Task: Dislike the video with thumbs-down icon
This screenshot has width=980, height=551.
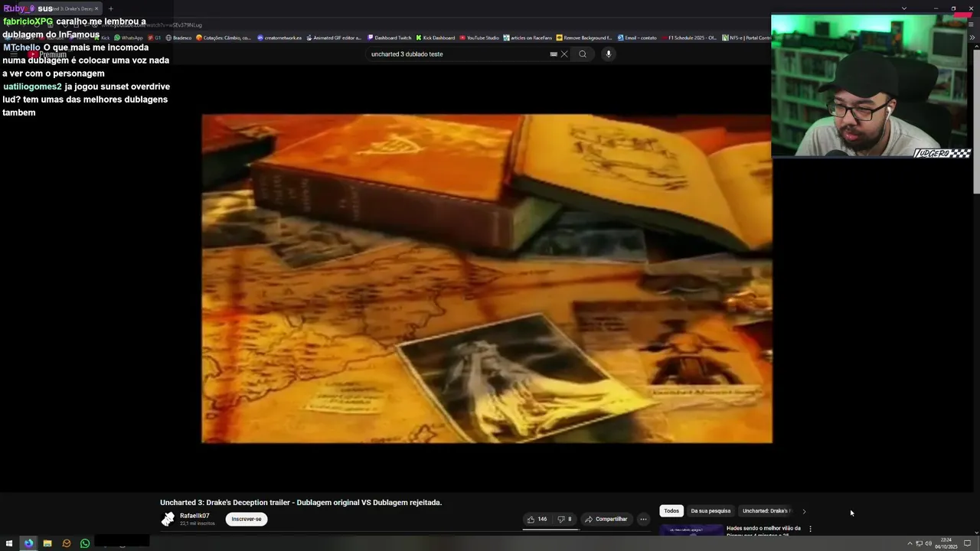Action: pyautogui.click(x=564, y=519)
